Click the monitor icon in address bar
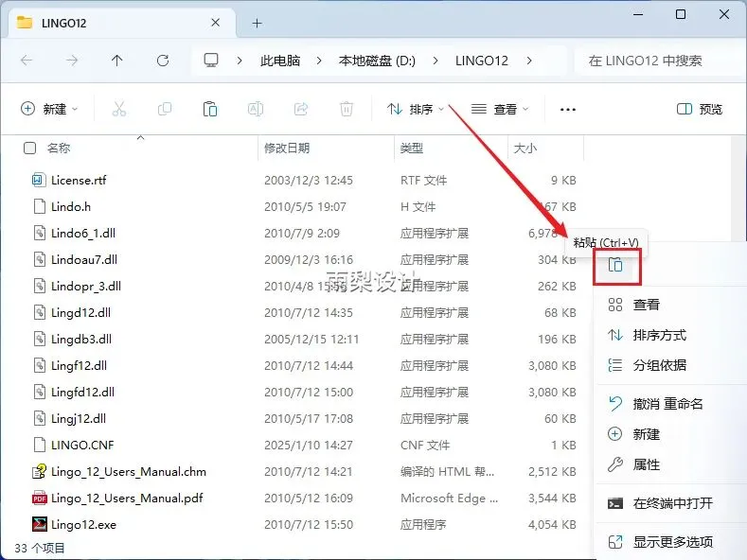Screen dimensions: 747x560 coord(211,61)
